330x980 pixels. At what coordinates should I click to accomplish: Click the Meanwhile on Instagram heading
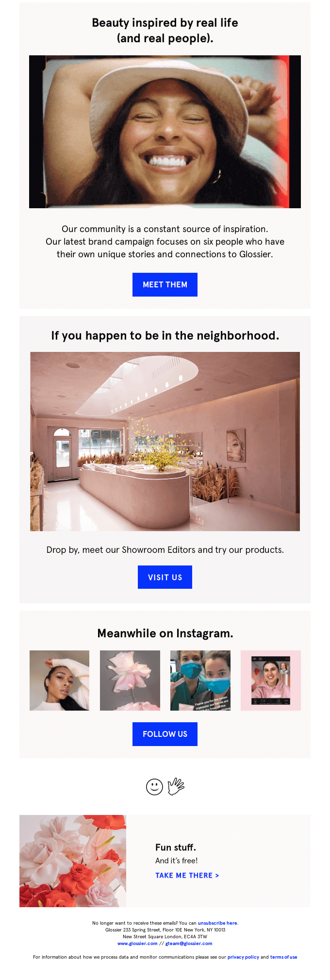tap(165, 633)
